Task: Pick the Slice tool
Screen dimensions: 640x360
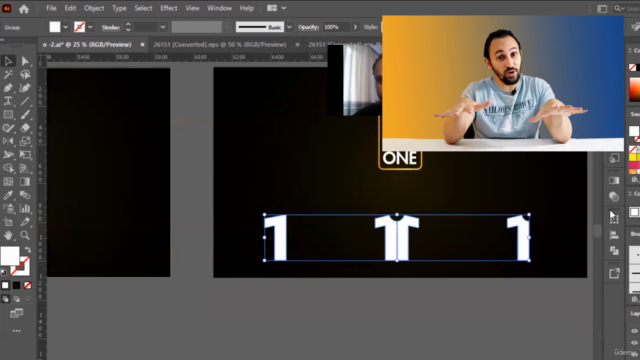Action: tap(25, 222)
